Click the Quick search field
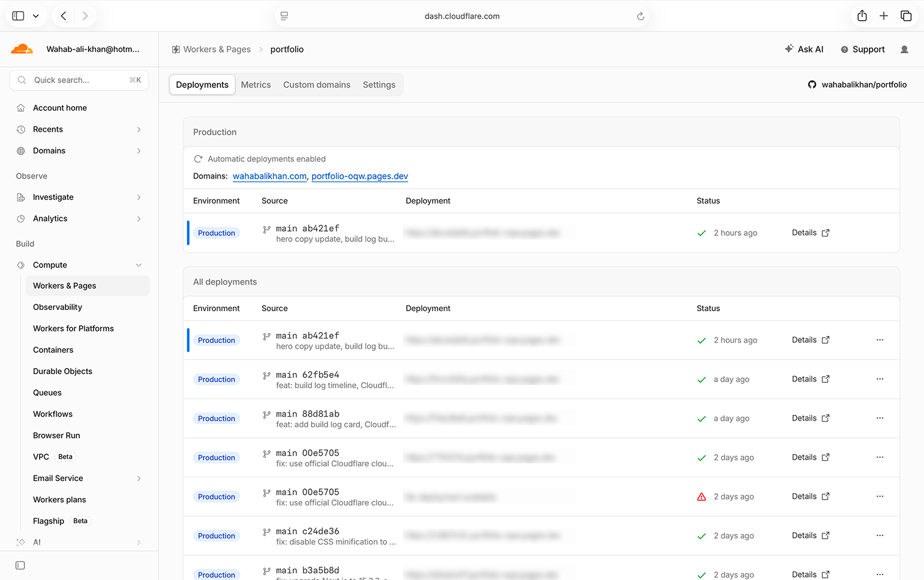This screenshot has height=580, width=924. click(x=79, y=80)
